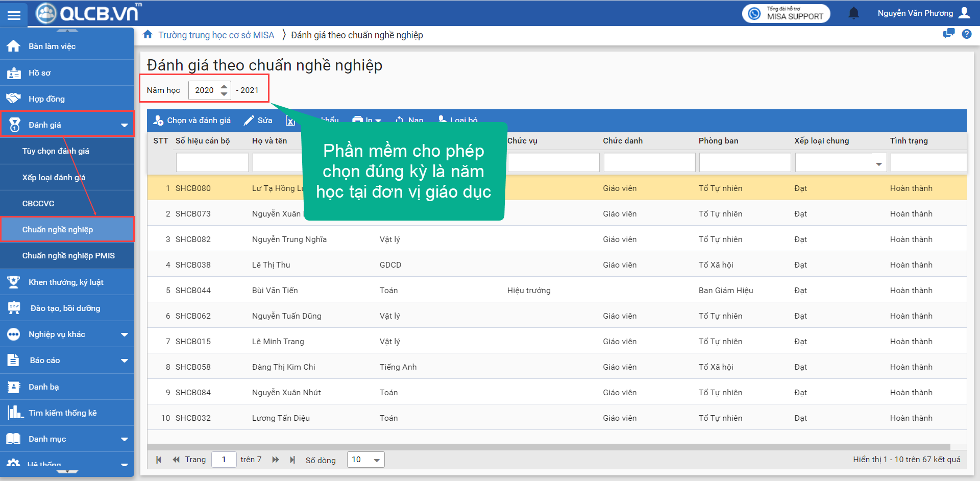Click the horizontal scrollbar below the table
Viewport: 980px width, 481px height.
click(x=549, y=447)
